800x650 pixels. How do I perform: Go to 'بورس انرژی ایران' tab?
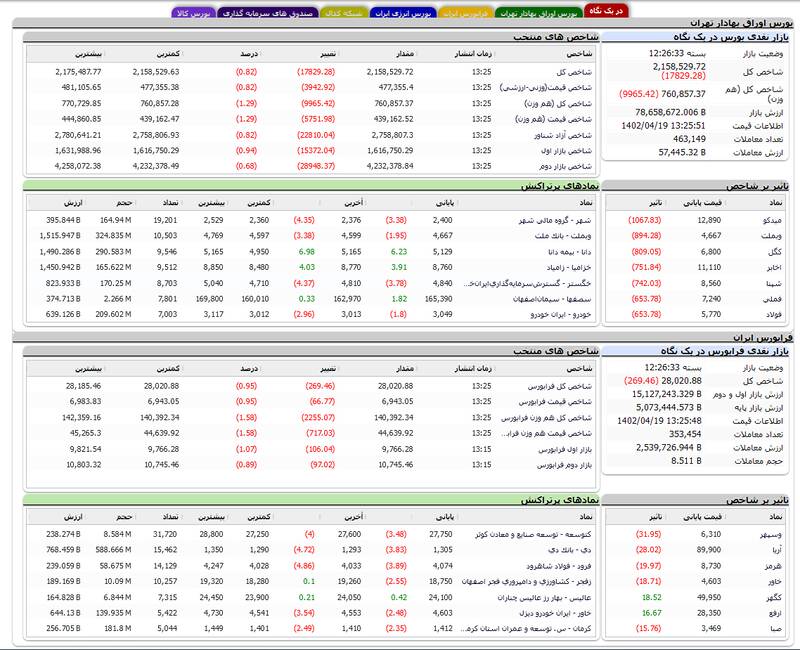[407, 14]
